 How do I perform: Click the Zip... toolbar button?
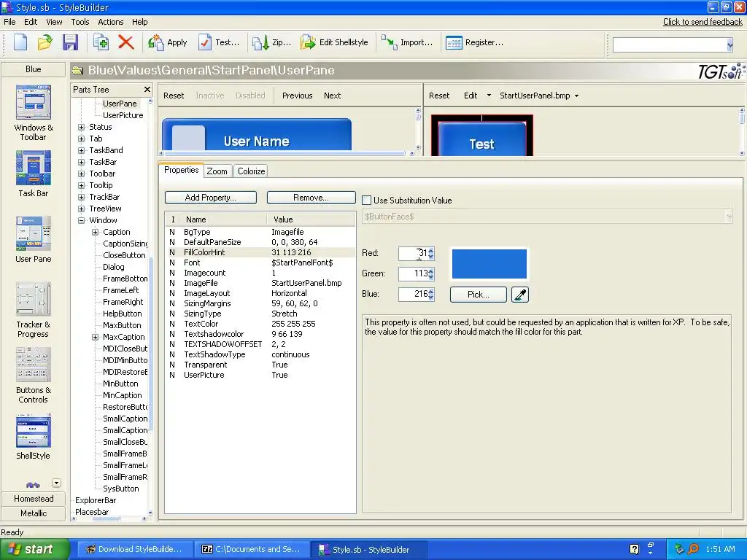tap(271, 42)
